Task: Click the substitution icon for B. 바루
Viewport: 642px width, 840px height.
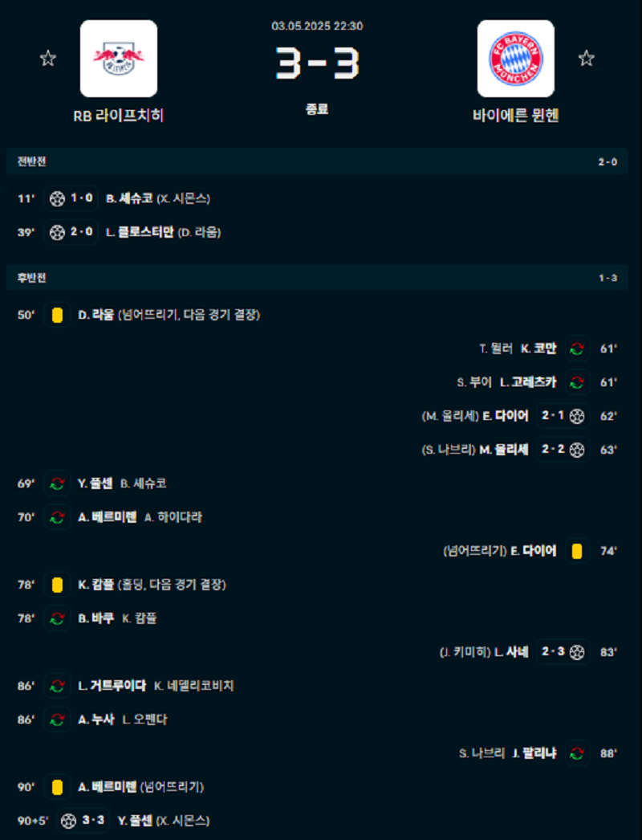Action: 56,618
